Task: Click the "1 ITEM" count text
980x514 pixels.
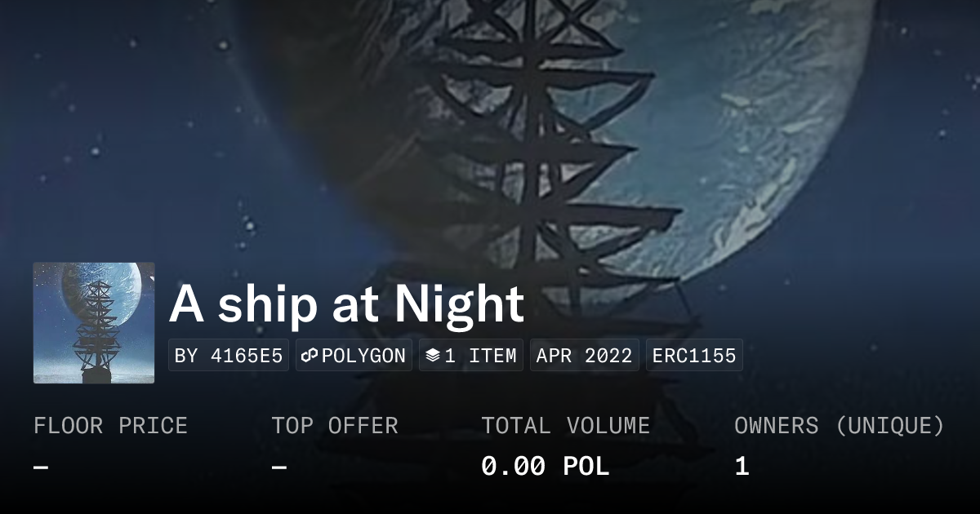Action: click(x=480, y=356)
